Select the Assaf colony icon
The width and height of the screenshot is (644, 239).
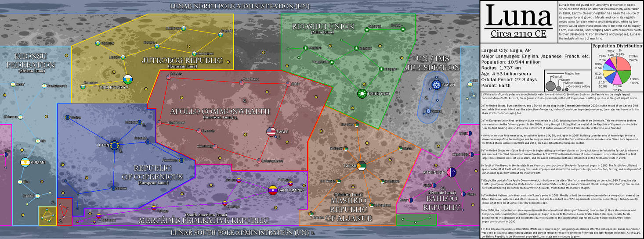point(13,84)
